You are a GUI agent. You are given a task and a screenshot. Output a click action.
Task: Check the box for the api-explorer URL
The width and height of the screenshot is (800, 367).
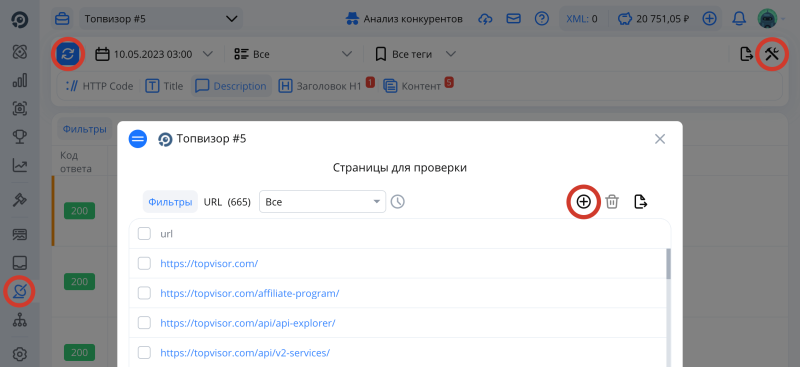[144, 323]
